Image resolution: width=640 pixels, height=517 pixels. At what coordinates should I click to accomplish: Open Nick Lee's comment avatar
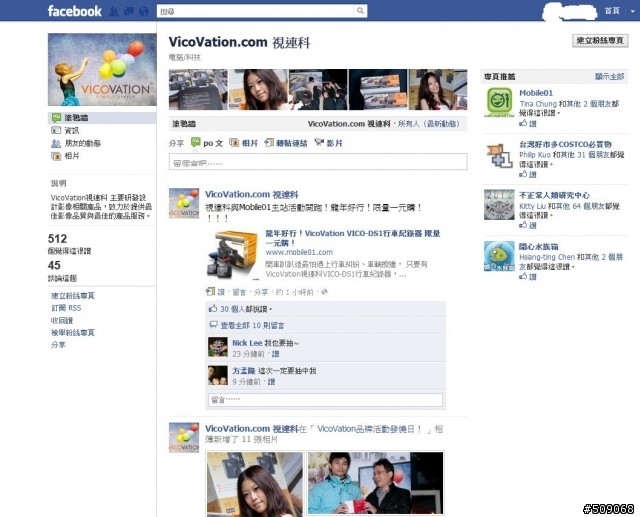point(218,347)
